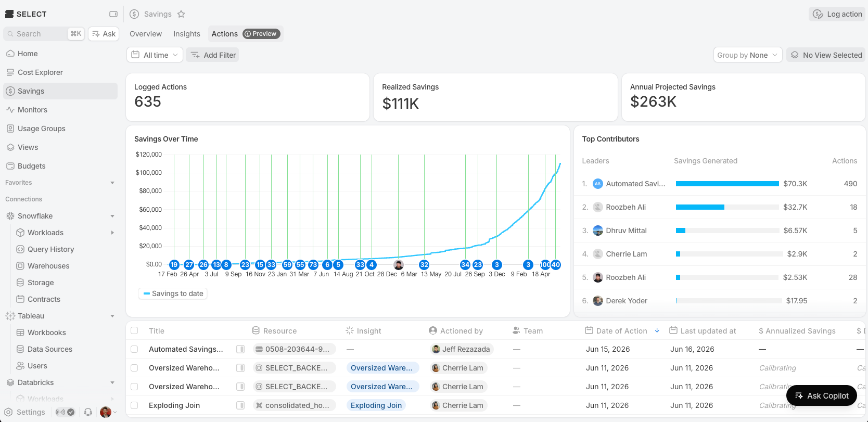This screenshot has width=868, height=422.
Task: Open details panel icon for Automated Savings row
Action: coord(240,349)
